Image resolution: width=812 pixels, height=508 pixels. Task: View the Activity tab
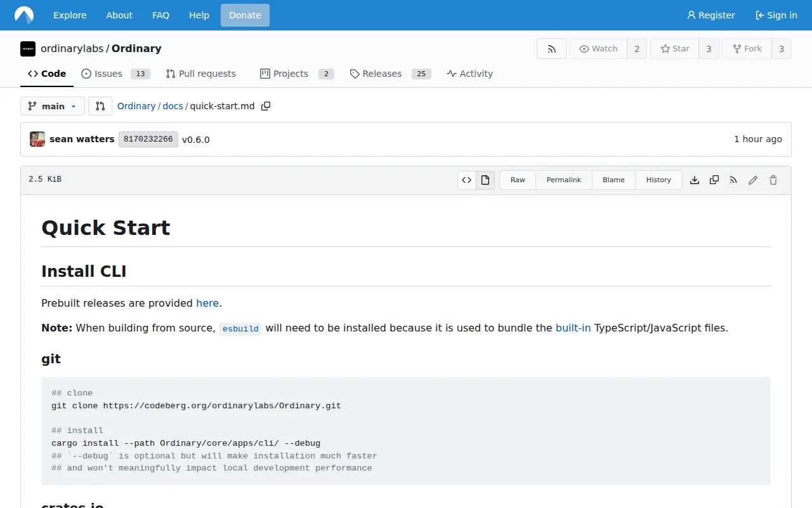(x=469, y=74)
